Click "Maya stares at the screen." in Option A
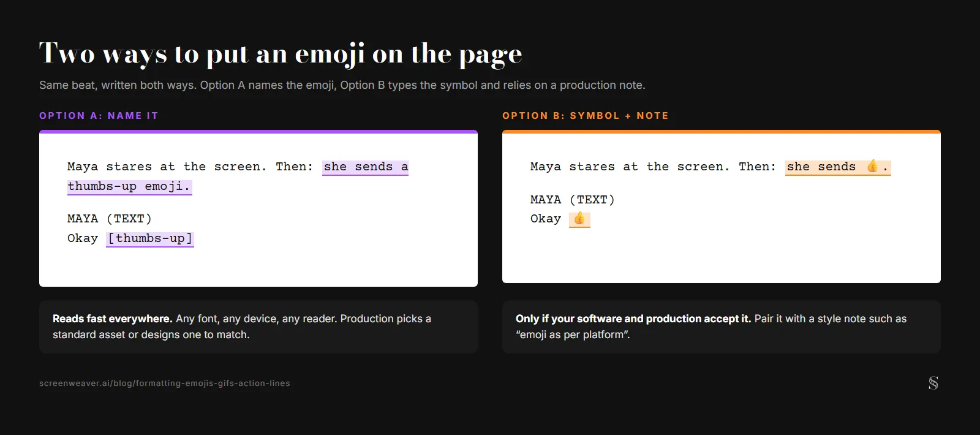The height and width of the screenshot is (435, 980). click(167, 167)
